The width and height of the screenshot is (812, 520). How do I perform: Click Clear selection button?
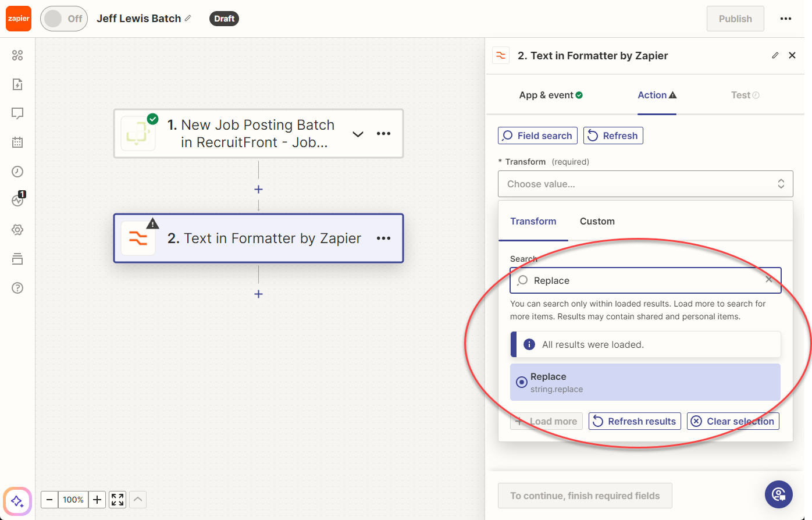[x=733, y=421]
